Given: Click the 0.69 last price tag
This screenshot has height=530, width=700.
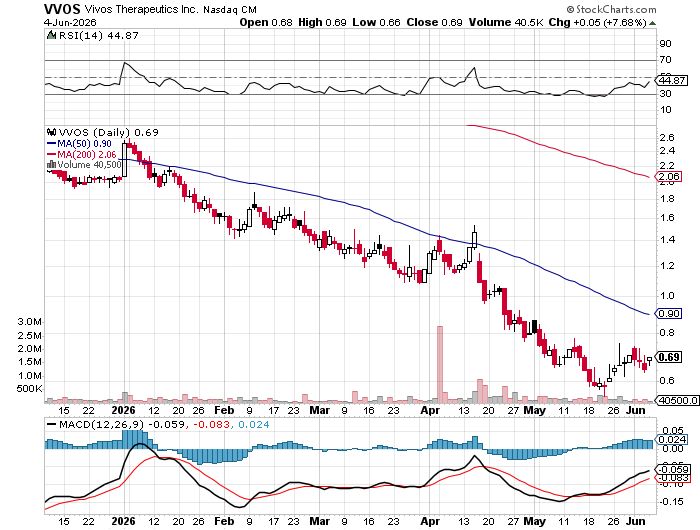Looking at the screenshot, I should tap(669, 357).
